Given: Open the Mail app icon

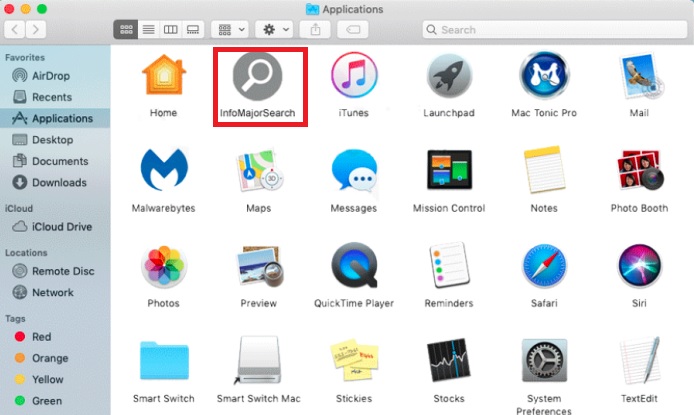Looking at the screenshot, I should click(640, 75).
